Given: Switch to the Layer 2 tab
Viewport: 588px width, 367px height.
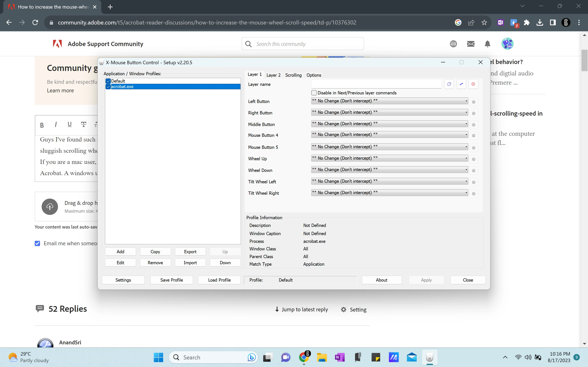Looking at the screenshot, I should (x=273, y=75).
